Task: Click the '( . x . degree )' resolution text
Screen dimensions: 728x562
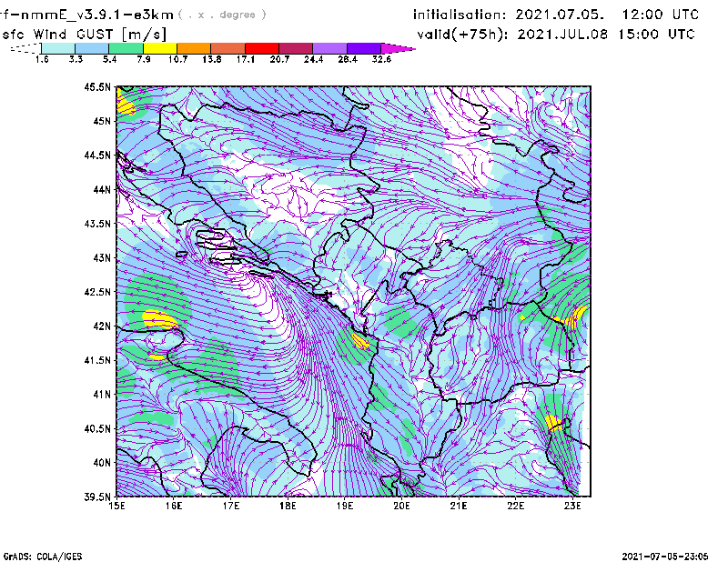Action: coord(222,15)
